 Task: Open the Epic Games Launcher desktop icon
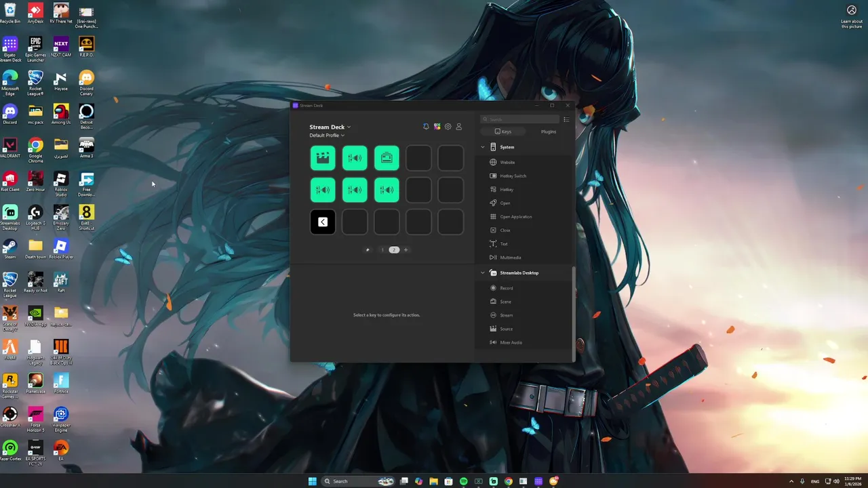35,49
